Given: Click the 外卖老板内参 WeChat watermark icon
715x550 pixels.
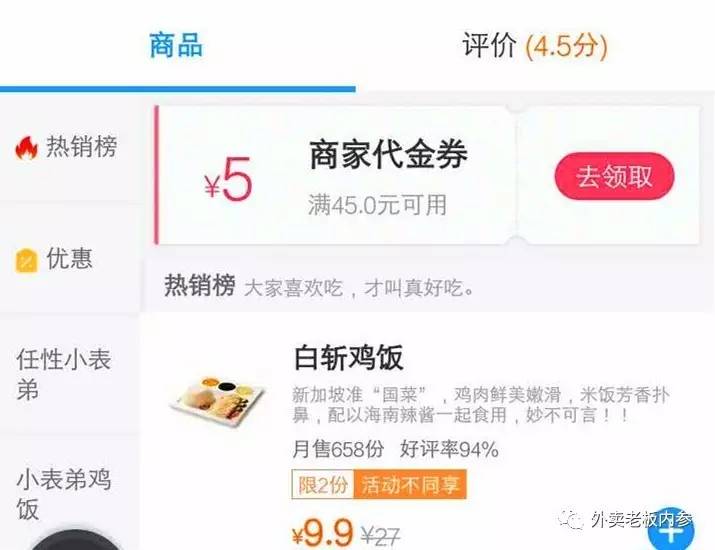Looking at the screenshot, I should (x=571, y=519).
